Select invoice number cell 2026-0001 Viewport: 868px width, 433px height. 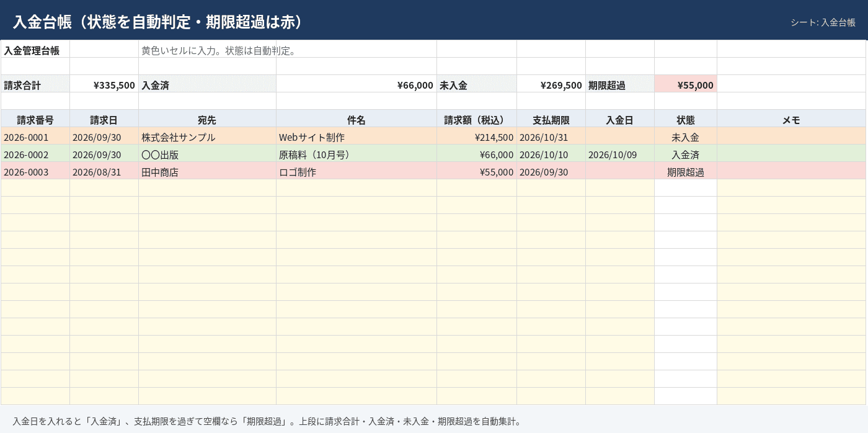coord(35,136)
